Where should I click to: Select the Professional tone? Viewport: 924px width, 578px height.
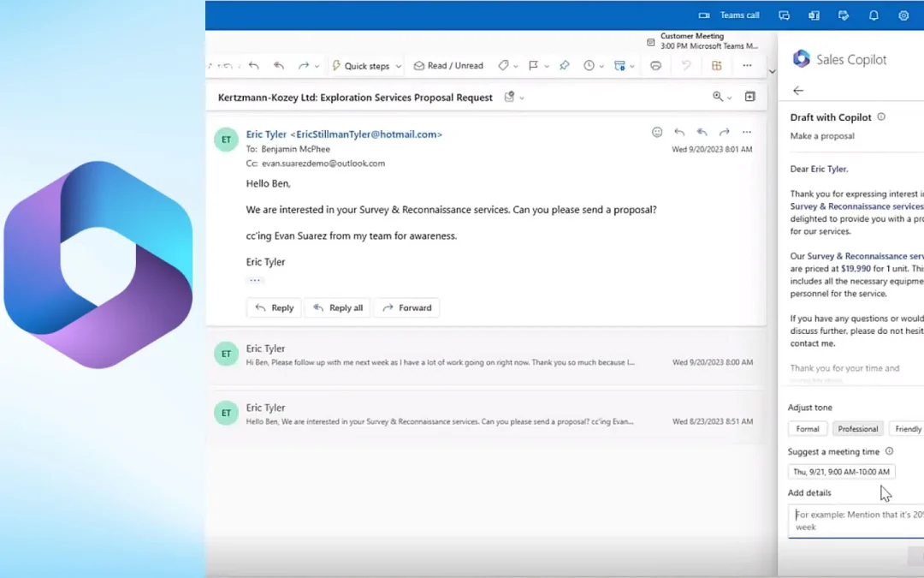click(858, 429)
